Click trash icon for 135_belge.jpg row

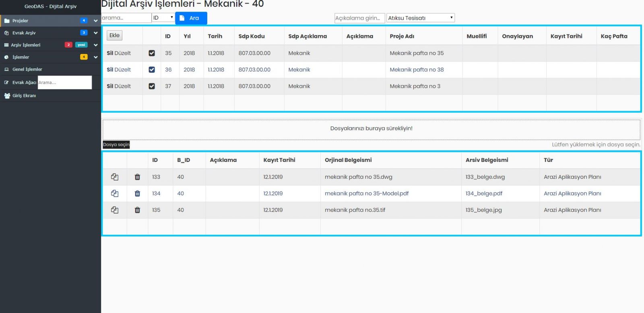point(137,210)
